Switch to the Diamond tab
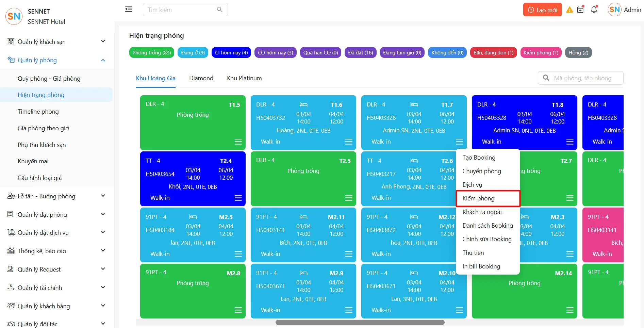 pyautogui.click(x=201, y=78)
